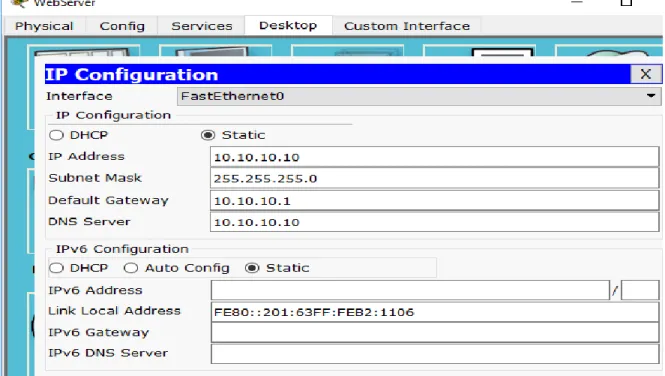Open the Config tab
Screen dimensions: 665x376
pos(122,26)
